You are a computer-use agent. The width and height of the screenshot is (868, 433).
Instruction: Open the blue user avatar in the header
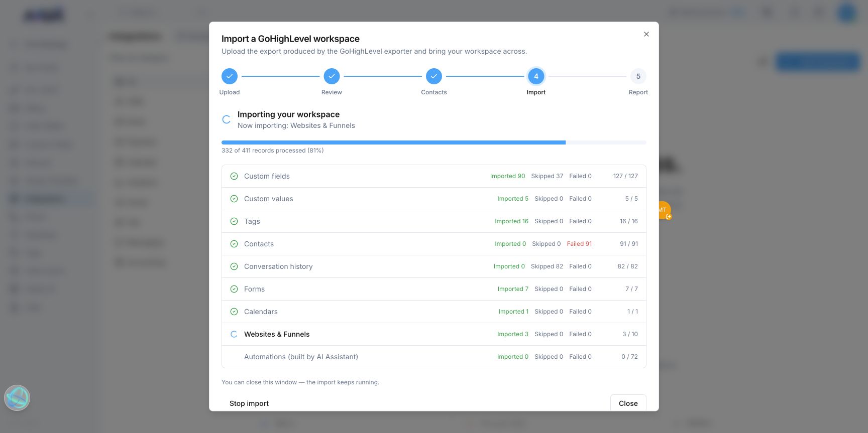point(846,13)
